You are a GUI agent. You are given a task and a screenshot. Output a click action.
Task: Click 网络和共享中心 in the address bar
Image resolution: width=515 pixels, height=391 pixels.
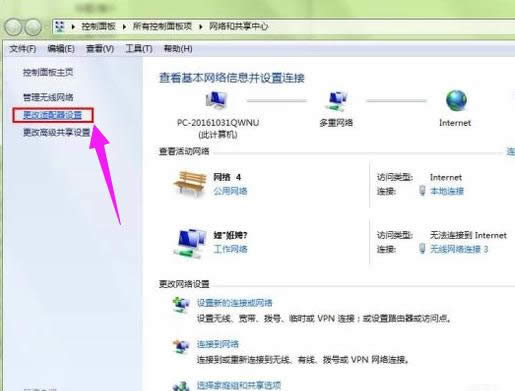[238, 27]
